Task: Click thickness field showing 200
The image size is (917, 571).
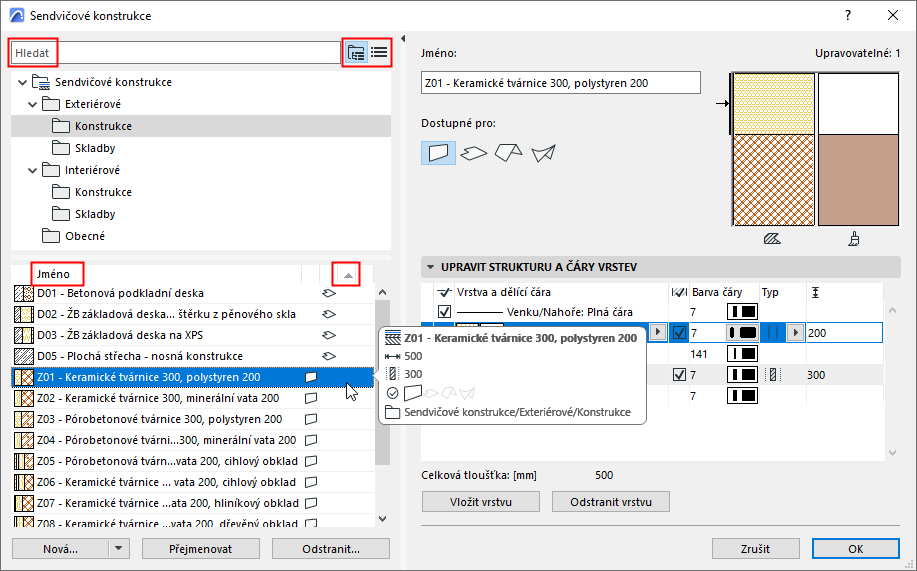Action: [x=844, y=333]
